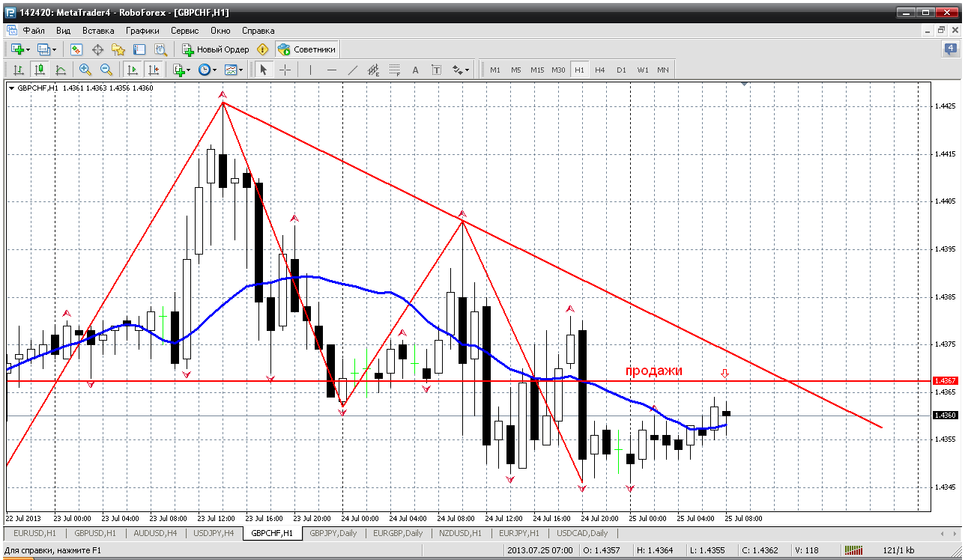Switch chart to line chart display
965x560 pixels.
(61, 70)
